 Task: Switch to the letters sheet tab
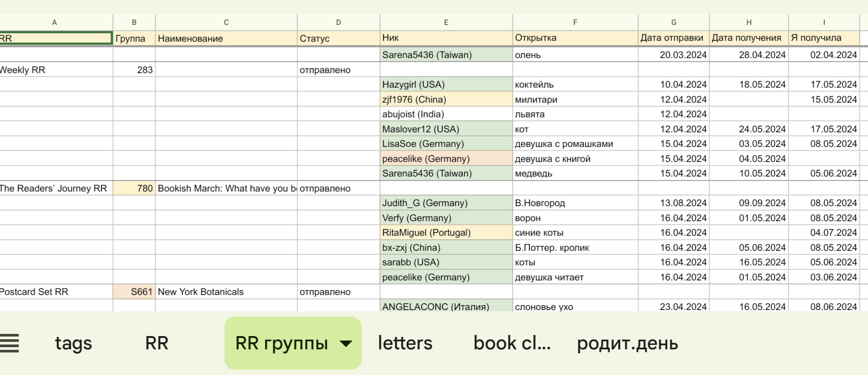(405, 343)
